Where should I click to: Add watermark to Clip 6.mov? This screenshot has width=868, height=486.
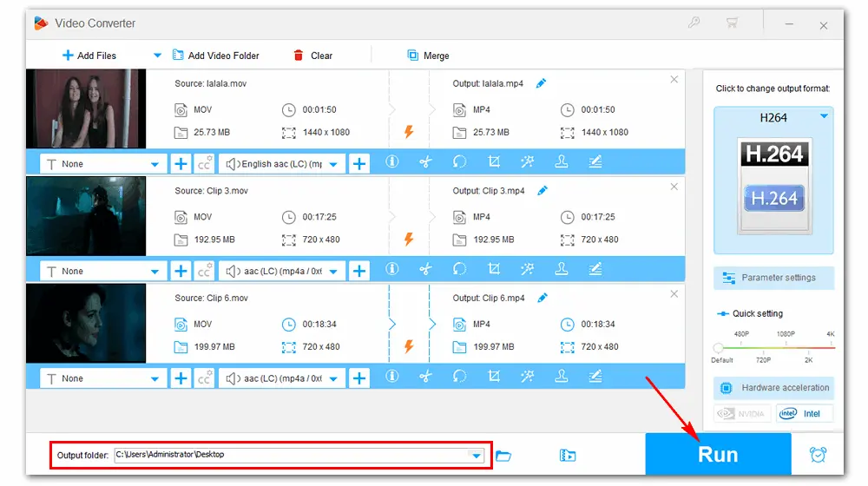(x=562, y=377)
